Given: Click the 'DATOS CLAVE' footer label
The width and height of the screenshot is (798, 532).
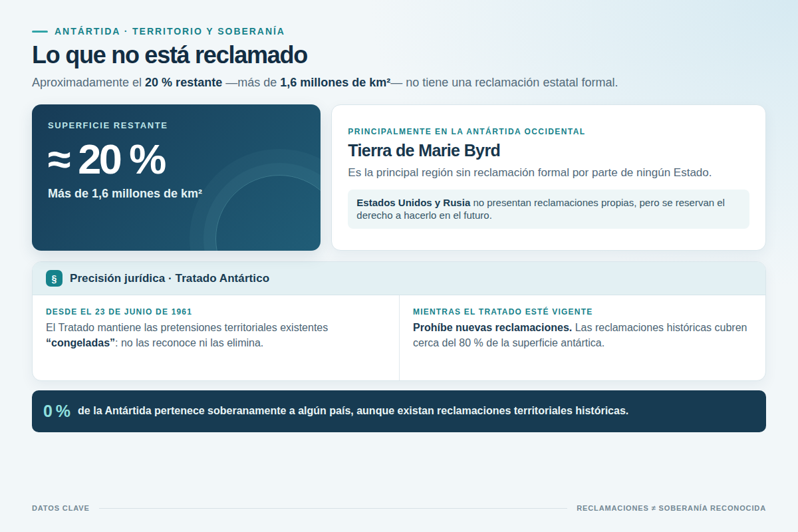Looking at the screenshot, I should click(61, 508).
